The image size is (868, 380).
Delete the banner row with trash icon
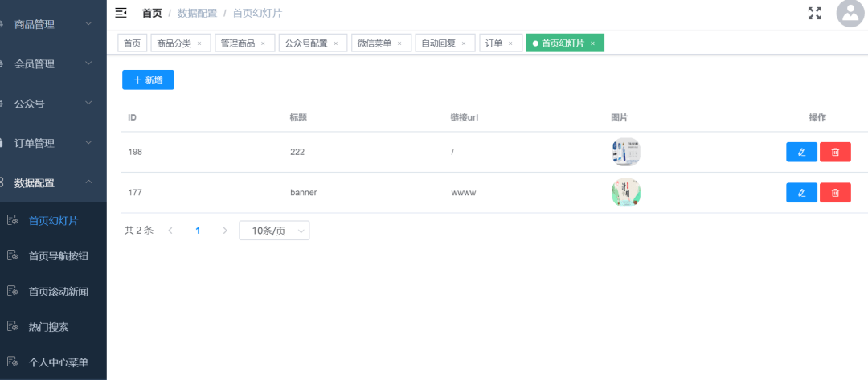tap(835, 193)
